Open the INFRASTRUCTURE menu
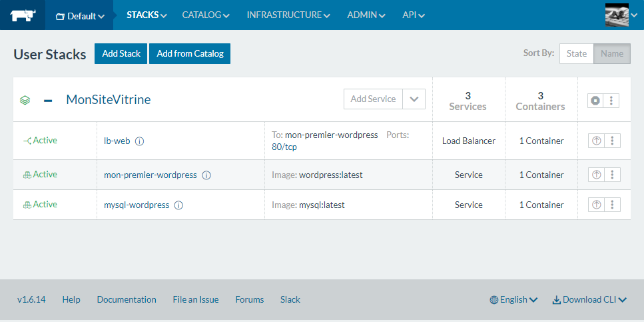Screen dimensions: 644x322 (x=288, y=15)
